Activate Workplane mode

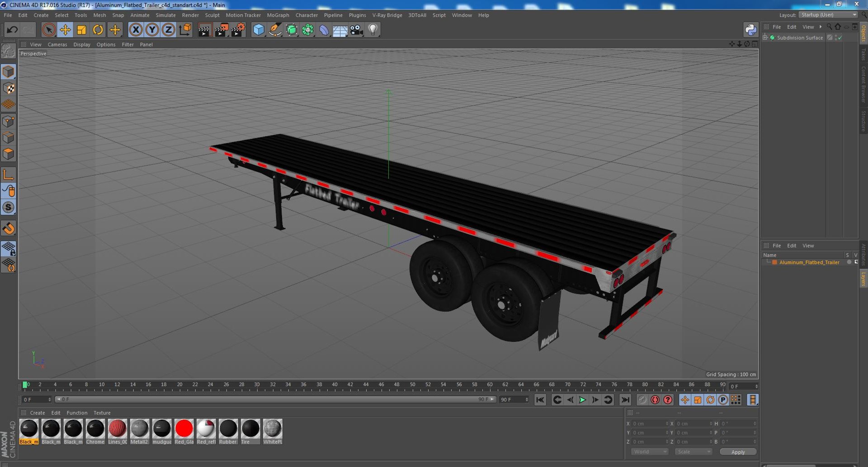9,104
